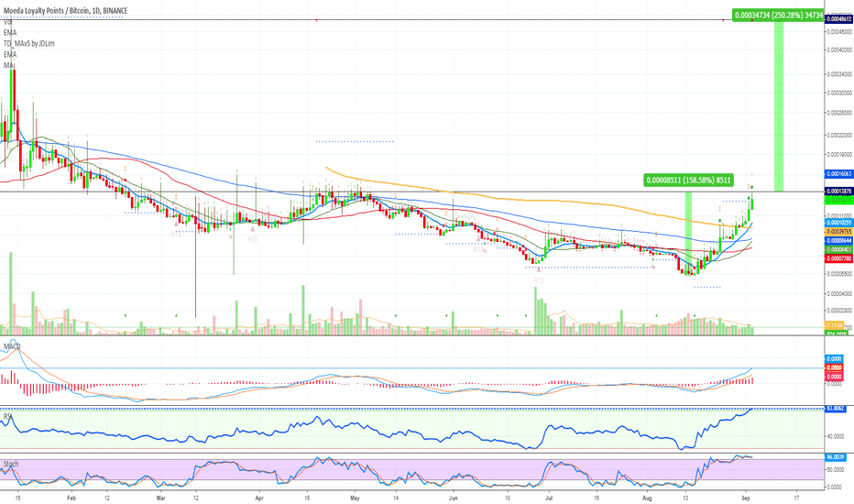Click the RSI pane label
This screenshot has width=854, height=504.
click(7, 416)
